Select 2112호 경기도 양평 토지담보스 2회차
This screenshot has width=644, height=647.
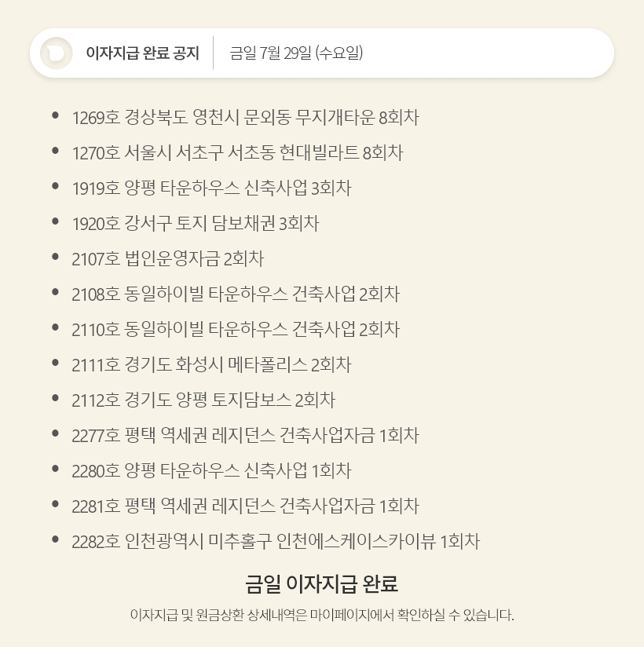(x=203, y=400)
